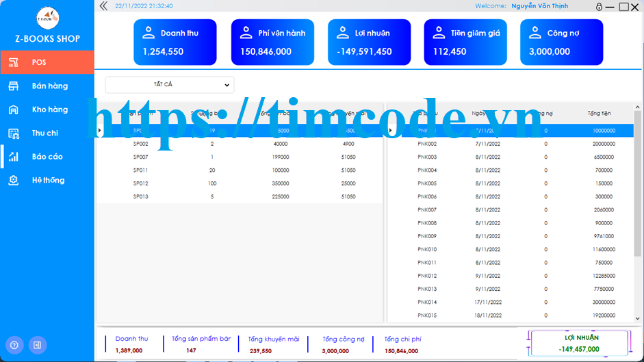Click the person icon on Doanh thu card
The width and height of the screenshot is (644, 362).
point(149,33)
